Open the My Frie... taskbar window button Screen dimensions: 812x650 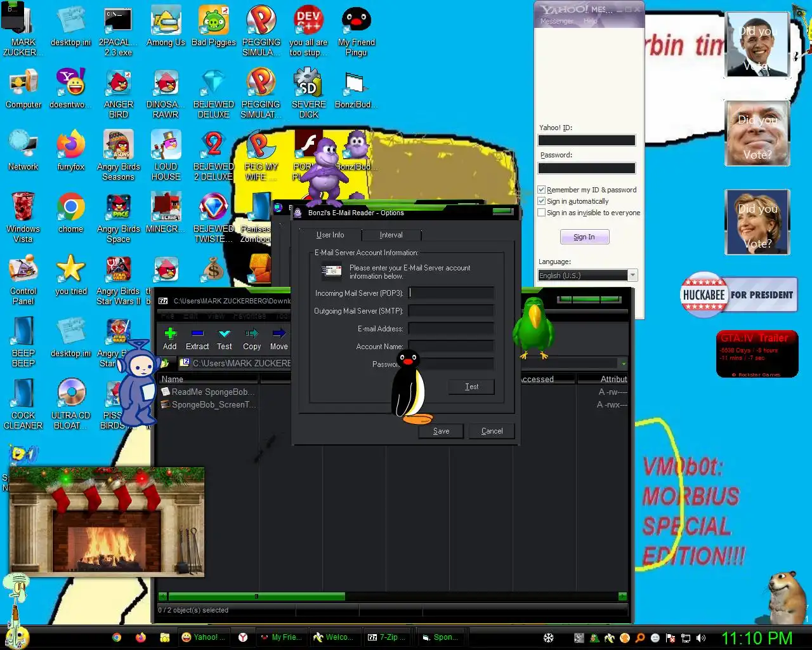282,637
